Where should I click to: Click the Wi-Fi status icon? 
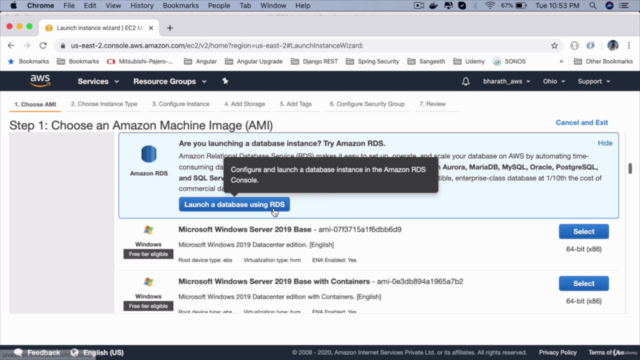pyautogui.click(x=490, y=6)
